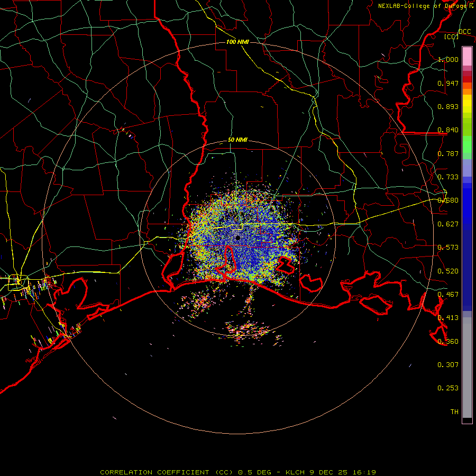Click the 0.360 legend value

(448, 342)
